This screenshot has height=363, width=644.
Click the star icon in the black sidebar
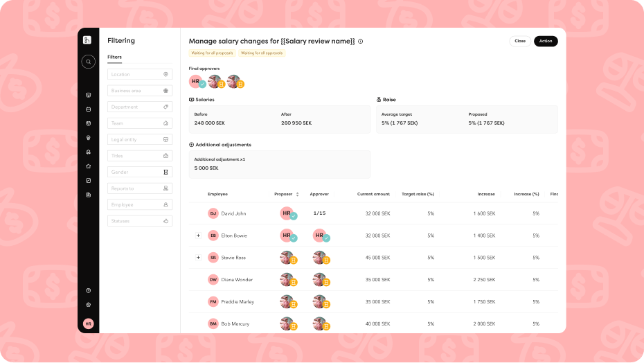[89, 166]
